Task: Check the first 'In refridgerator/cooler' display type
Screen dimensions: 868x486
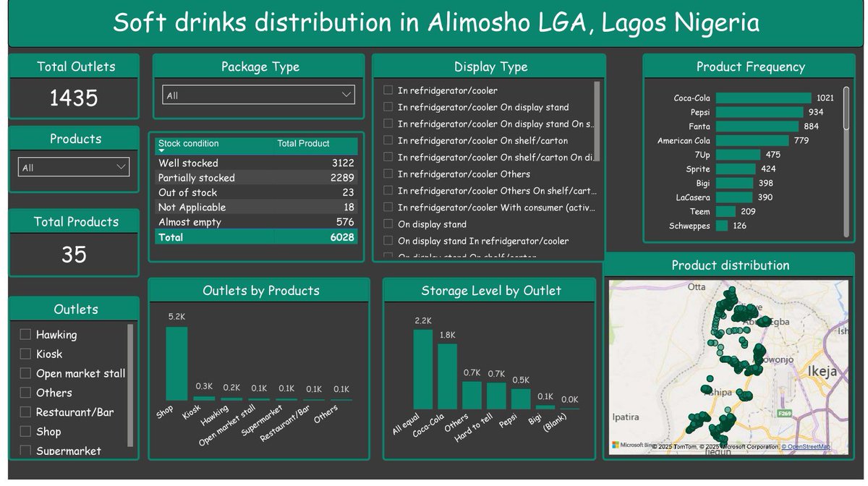Action: (388, 90)
